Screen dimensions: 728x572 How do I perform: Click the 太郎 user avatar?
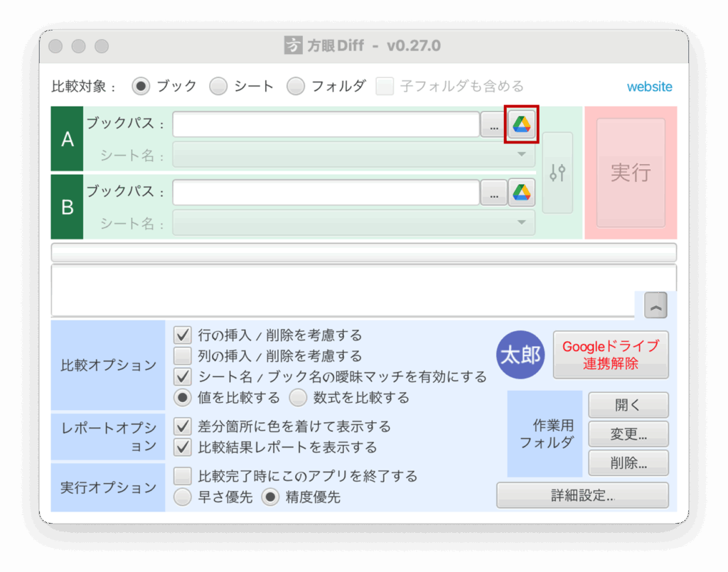520,355
